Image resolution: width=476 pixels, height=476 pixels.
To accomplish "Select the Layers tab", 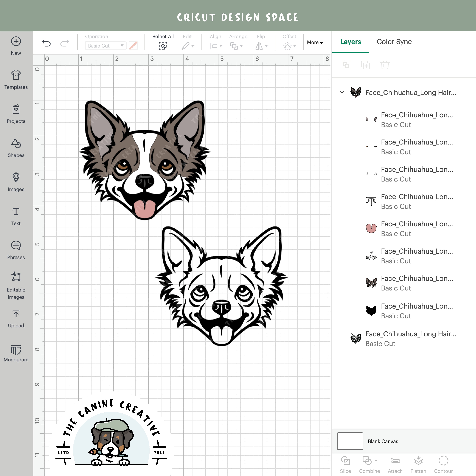I will tap(350, 42).
